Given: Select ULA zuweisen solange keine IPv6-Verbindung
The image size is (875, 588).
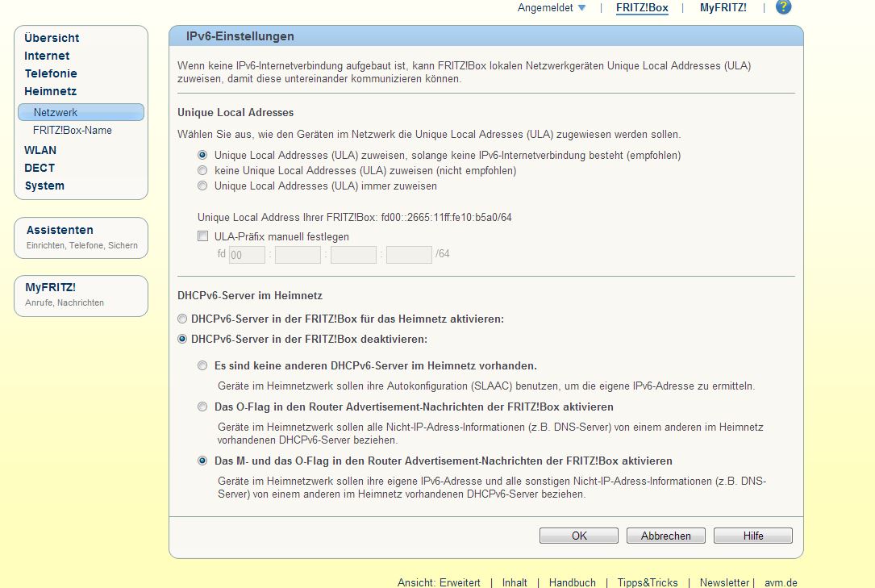Looking at the screenshot, I should 202,155.
